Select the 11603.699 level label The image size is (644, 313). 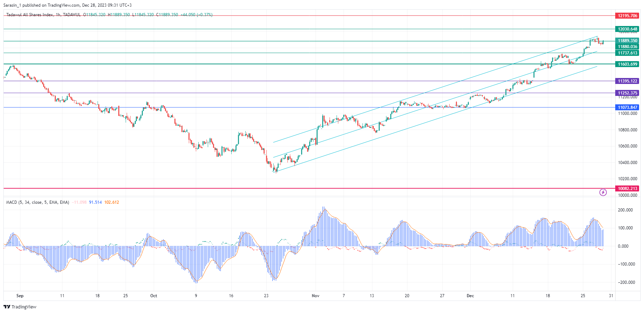628,64
